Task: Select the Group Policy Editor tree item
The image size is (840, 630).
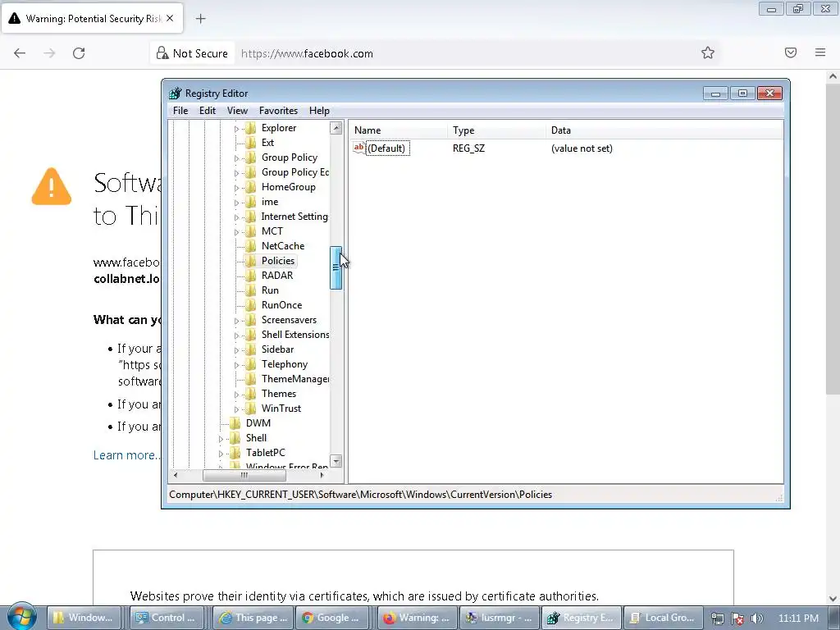Action: coord(295,172)
